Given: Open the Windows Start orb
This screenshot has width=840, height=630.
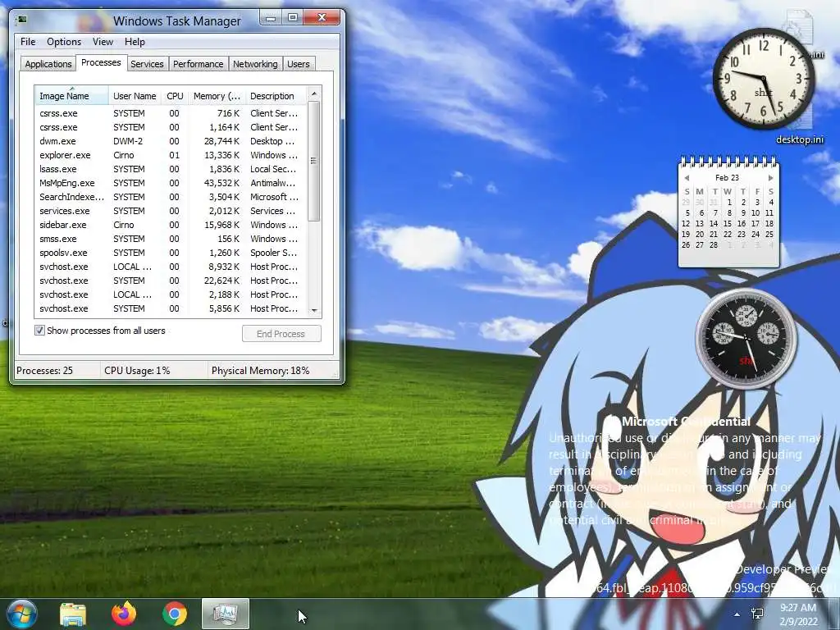Looking at the screenshot, I should click(21, 614).
